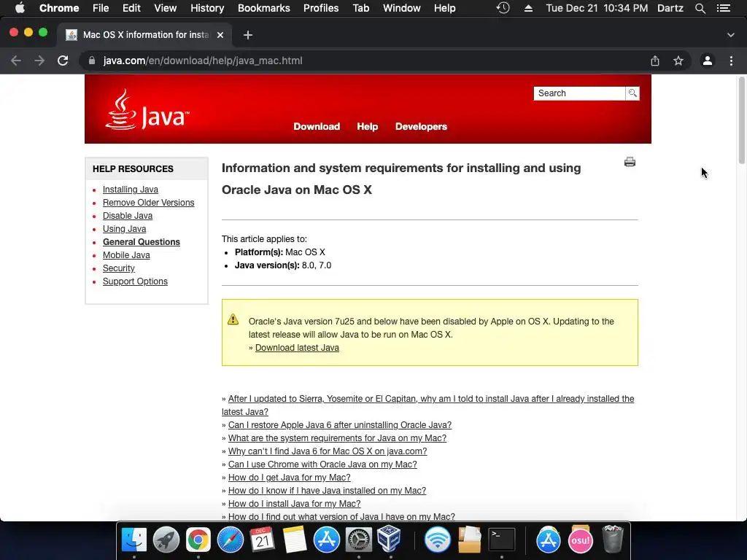Open System Preferences gear in Dock
The height and width of the screenshot is (560, 747).
pyautogui.click(x=358, y=540)
